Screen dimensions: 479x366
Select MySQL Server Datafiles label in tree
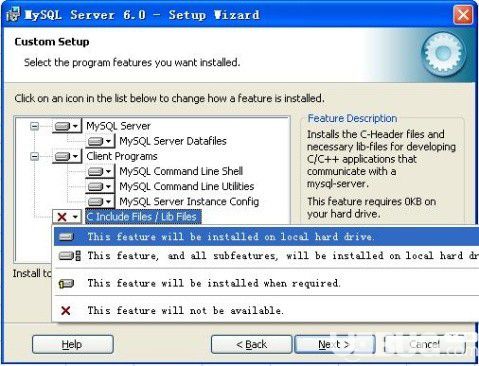[173, 141]
